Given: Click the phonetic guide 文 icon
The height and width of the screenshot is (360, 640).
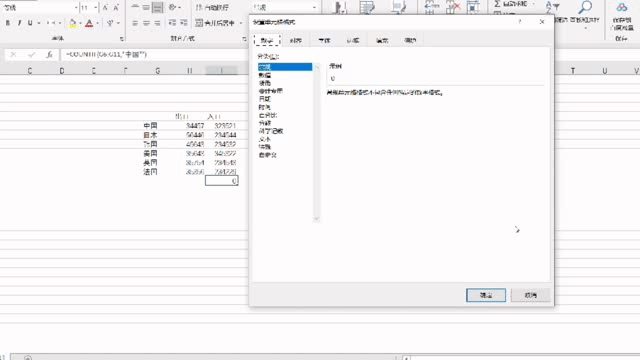Looking at the screenshot, I should coord(110,23).
